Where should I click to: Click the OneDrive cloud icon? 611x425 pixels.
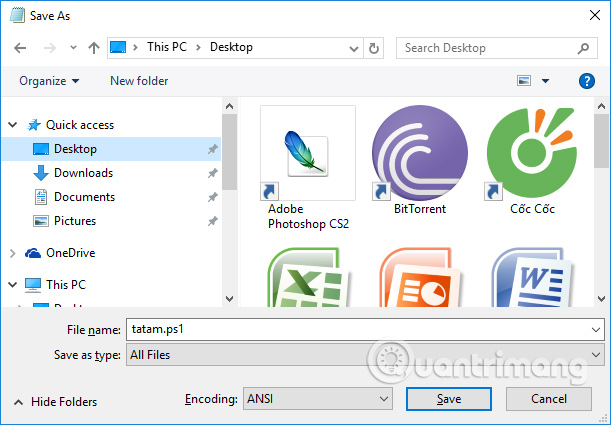[x=33, y=253]
